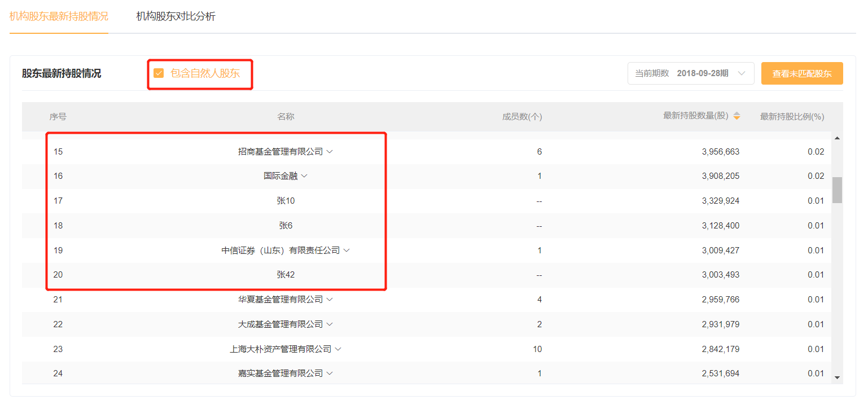The image size is (868, 400).
Task: Click the 股东最新持股情况 section title
Action: pyautogui.click(x=62, y=73)
